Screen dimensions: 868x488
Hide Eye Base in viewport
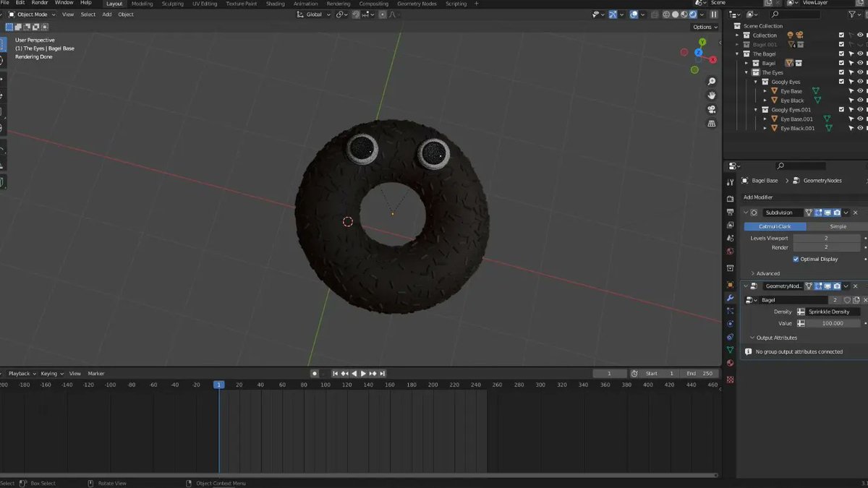(860, 91)
